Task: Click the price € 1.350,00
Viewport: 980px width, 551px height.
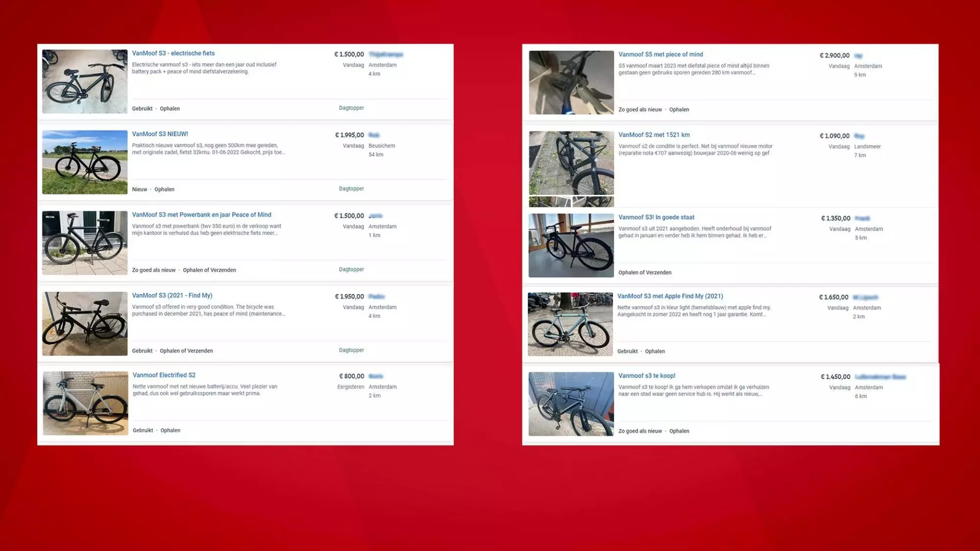Action: pyautogui.click(x=835, y=218)
